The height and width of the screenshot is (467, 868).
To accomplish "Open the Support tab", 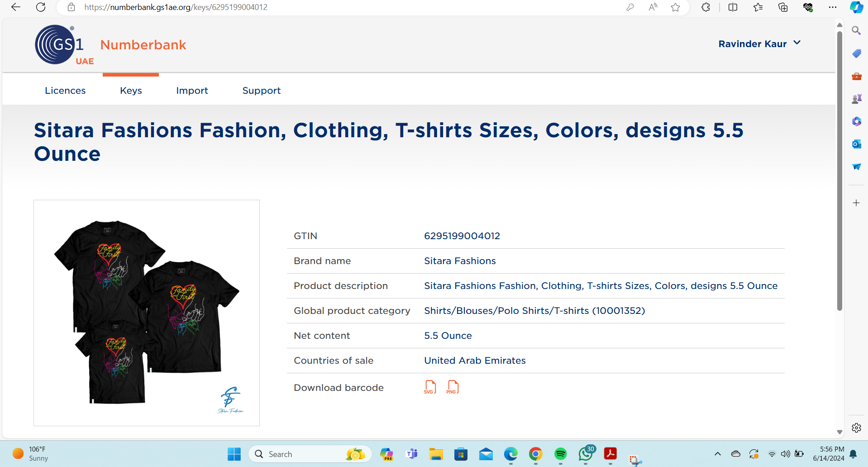I will pos(262,91).
